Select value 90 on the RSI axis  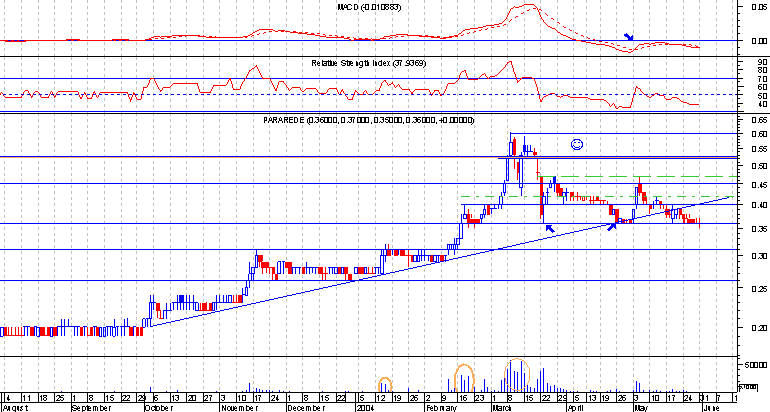pos(763,62)
